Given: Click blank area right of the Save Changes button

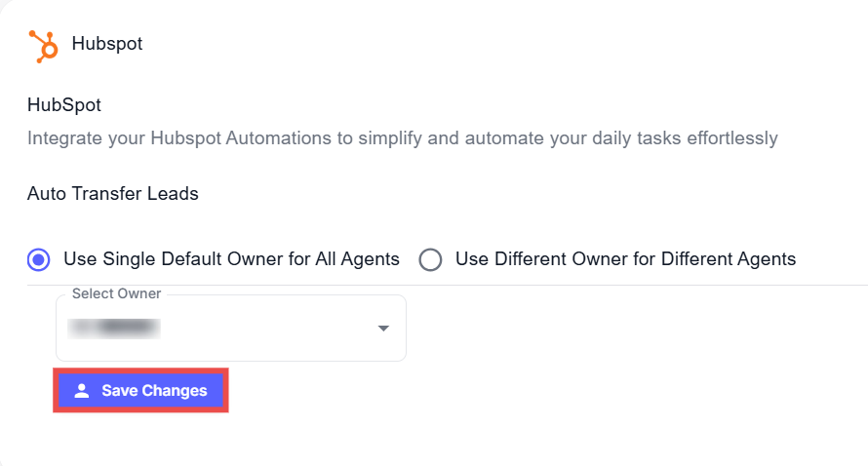Looking at the screenshot, I should click(488, 391).
